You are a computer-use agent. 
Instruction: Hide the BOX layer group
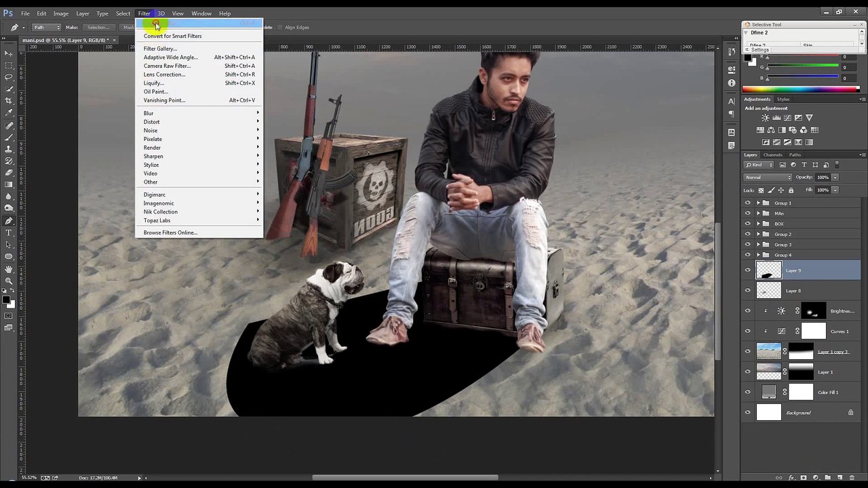point(748,224)
